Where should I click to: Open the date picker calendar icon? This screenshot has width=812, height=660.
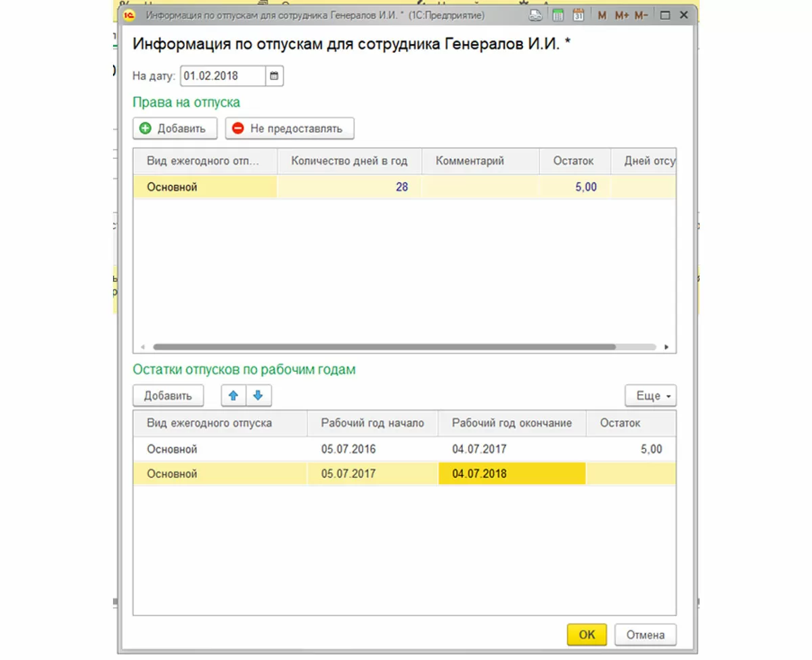click(x=274, y=76)
